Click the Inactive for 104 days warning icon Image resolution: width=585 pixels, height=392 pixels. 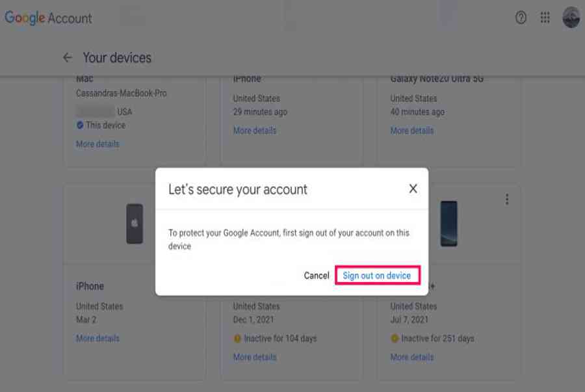click(x=238, y=339)
